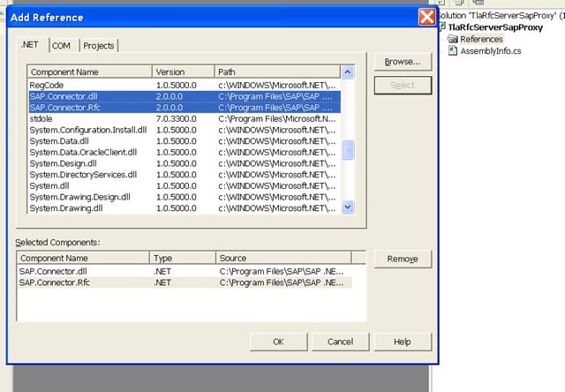Viewport: 565px width, 392px height.
Task: Click the TlaRfcServerSapProxy project icon
Action: [x=441, y=26]
